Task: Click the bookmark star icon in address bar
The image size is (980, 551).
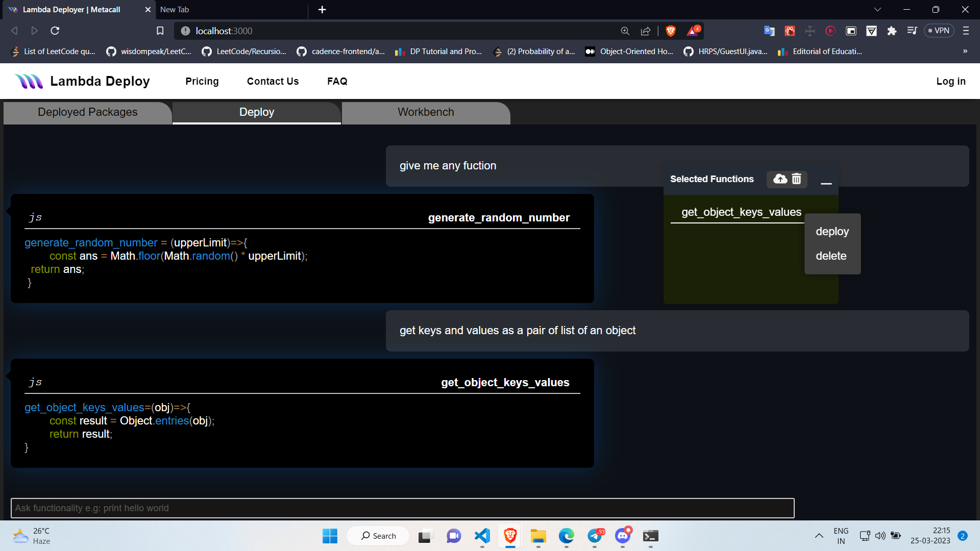Action: pos(160,30)
